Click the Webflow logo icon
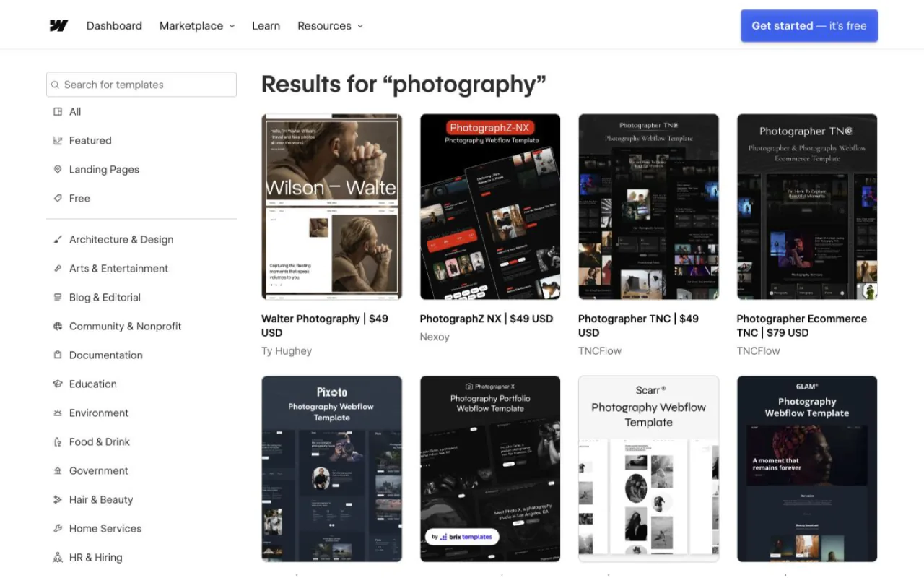The width and height of the screenshot is (924, 578). coord(58,25)
